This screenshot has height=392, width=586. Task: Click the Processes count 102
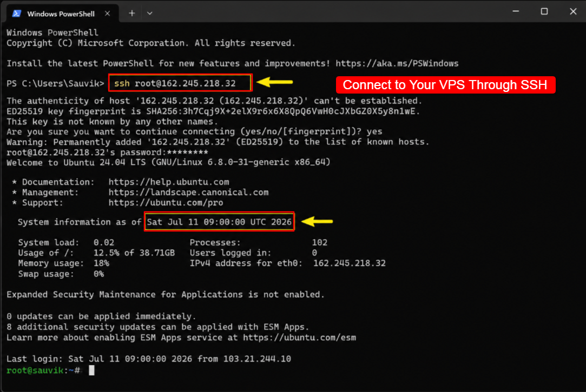(x=320, y=243)
